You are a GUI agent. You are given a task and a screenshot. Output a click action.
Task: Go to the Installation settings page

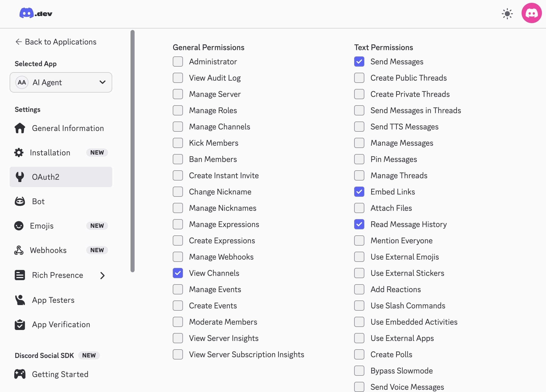click(x=50, y=153)
